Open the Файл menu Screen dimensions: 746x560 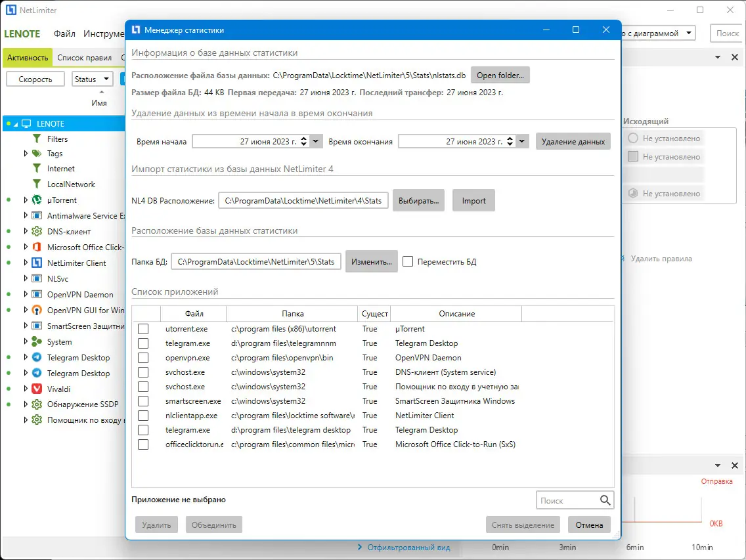coord(64,33)
